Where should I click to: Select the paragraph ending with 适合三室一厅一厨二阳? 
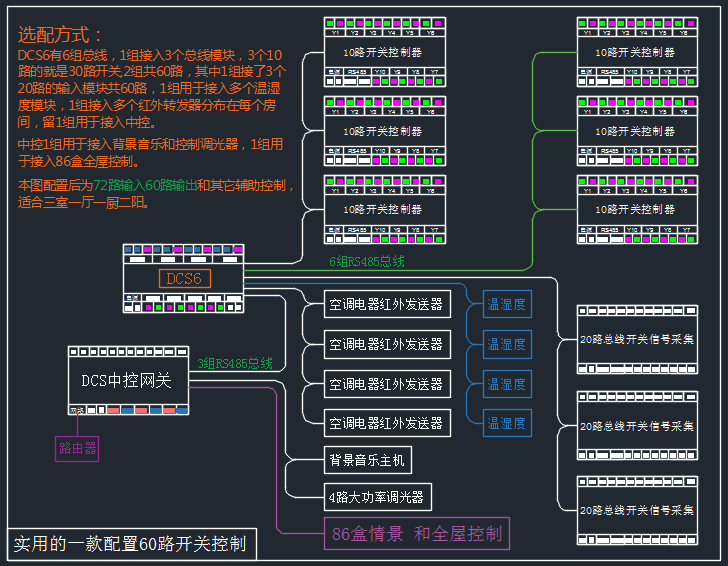156,194
